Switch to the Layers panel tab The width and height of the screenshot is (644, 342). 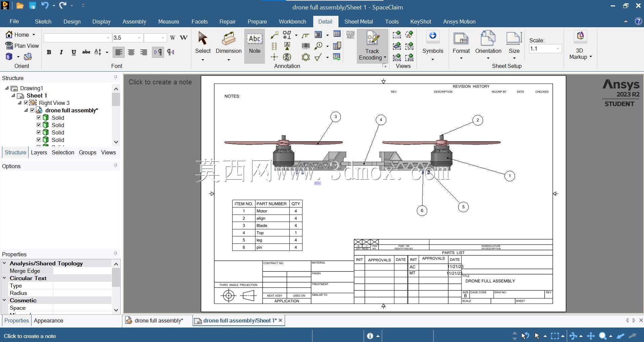(x=39, y=152)
